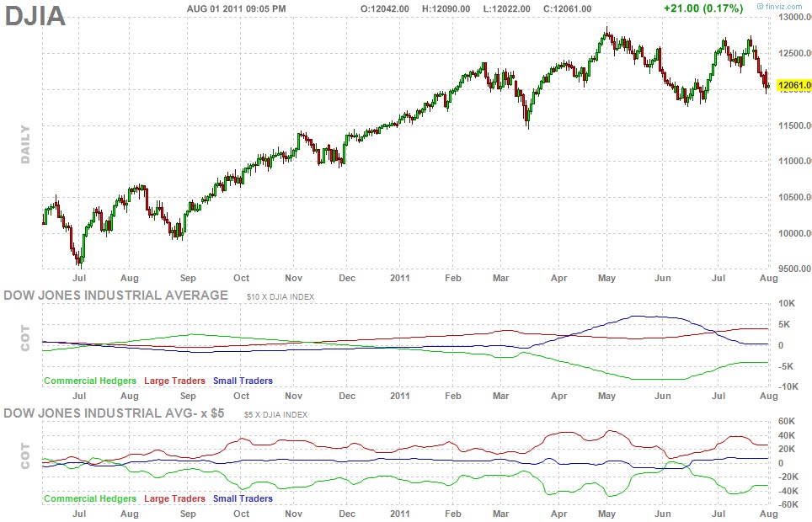
Task: Click the COT label beside the $5 chart
Action: click(x=25, y=455)
